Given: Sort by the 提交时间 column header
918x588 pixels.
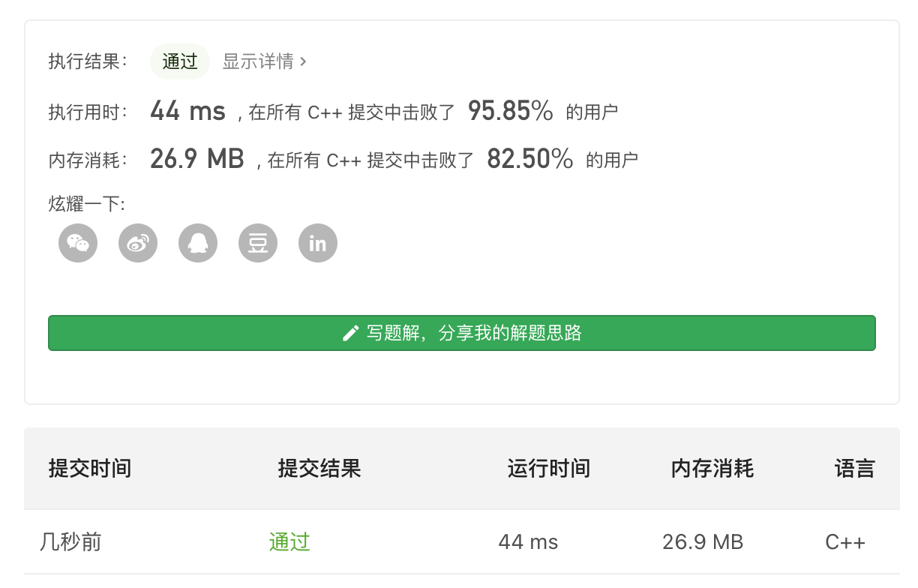Looking at the screenshot, I should (x=90, y=469).
